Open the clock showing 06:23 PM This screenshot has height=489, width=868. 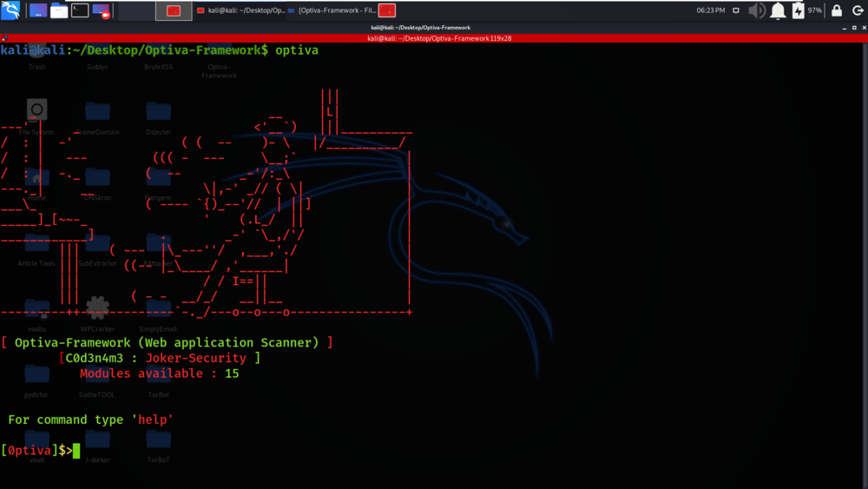[x=710, y=10]
